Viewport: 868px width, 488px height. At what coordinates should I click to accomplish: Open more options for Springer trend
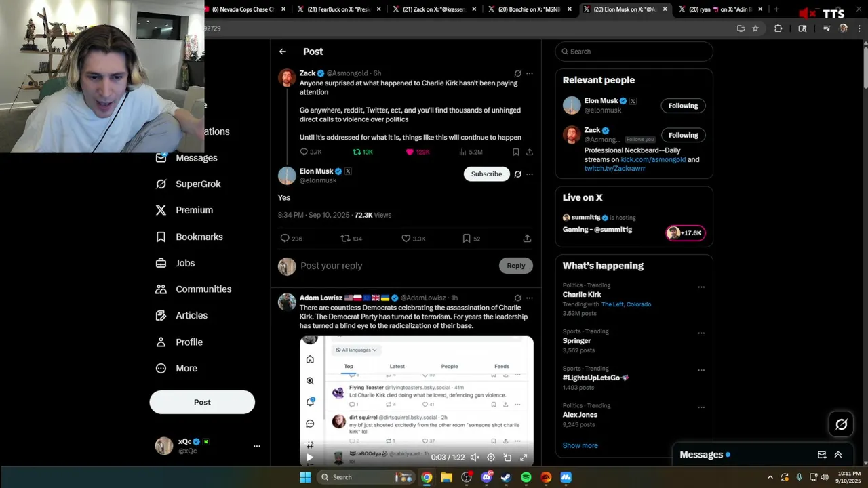pyautogui.click(x=701, y=333)
